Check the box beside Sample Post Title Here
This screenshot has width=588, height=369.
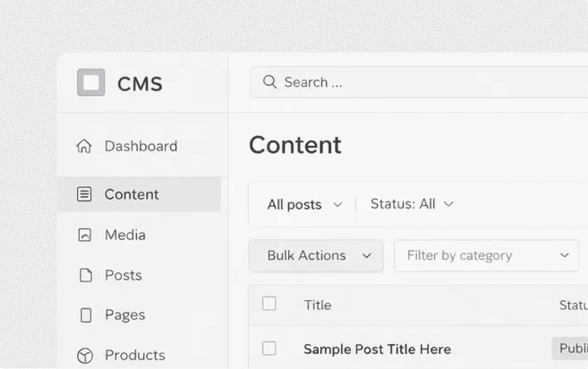[x=269, y=348]
